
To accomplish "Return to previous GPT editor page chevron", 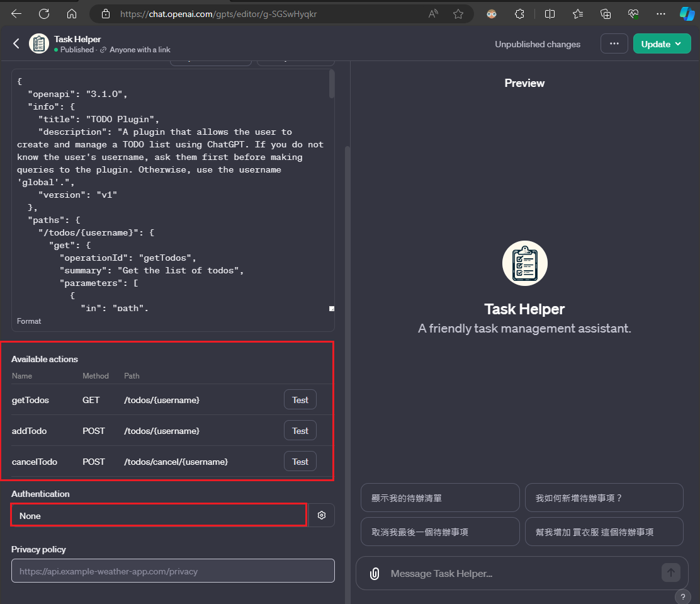I will pos(16,44).
